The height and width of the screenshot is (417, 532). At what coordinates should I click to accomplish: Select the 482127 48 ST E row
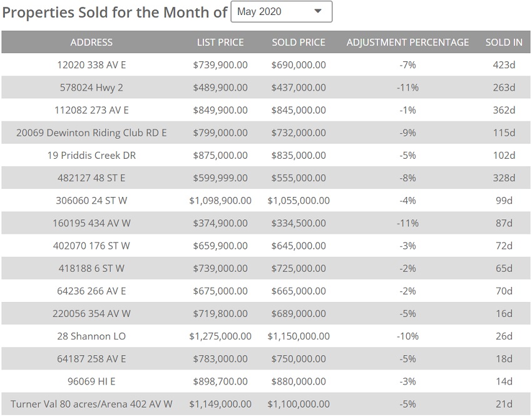[x=91, y=178]
